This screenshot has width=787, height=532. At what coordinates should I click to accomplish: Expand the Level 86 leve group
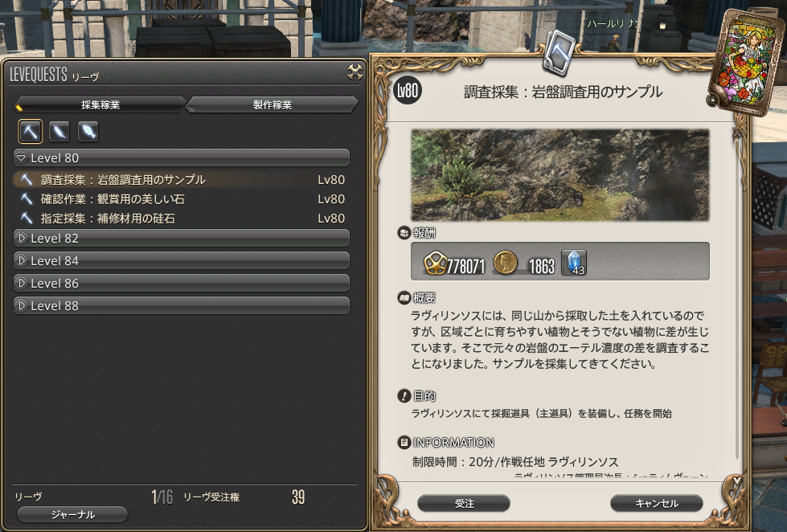click(182, 283)
